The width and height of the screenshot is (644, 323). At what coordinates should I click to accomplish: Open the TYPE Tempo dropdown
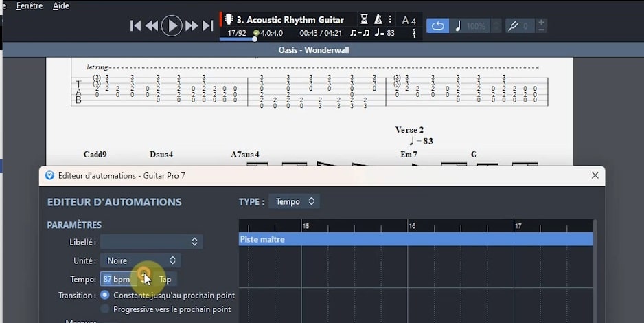[294, 202]
